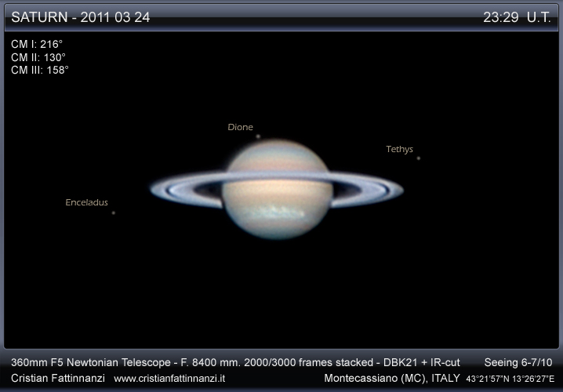Click the 43°21'57"N 13°26'27"E coordinates

pyautogui.click(x=510, y=379)
